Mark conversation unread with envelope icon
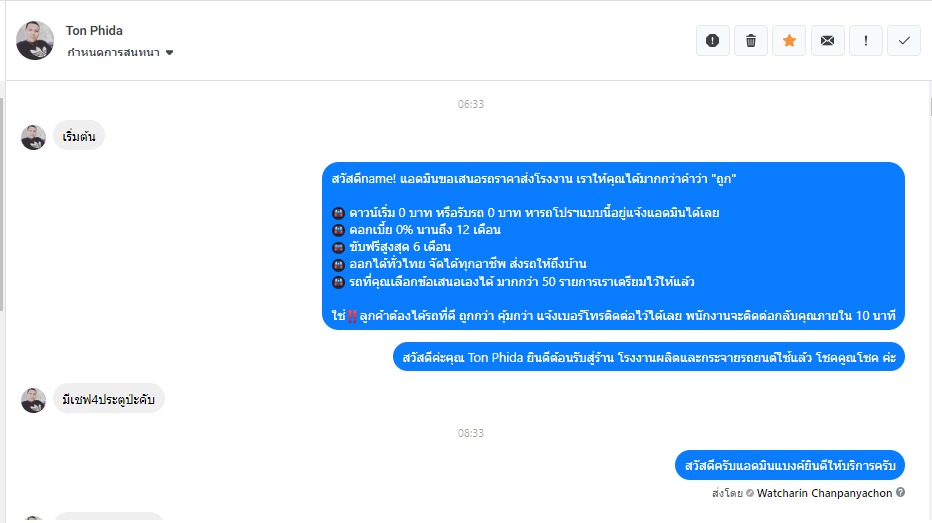The width and height of the screenshot is (932, 523). pyautogui.click(x=827, y=40)
